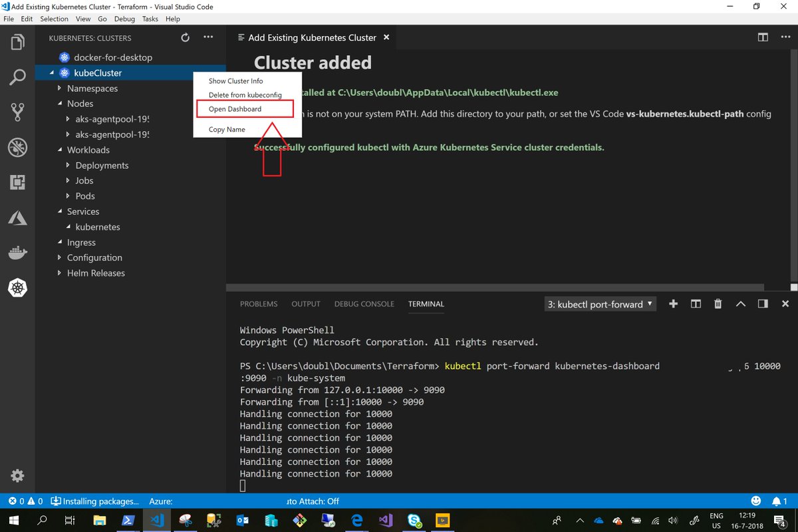Switch to the Terminal panel tab

[426, 304]
